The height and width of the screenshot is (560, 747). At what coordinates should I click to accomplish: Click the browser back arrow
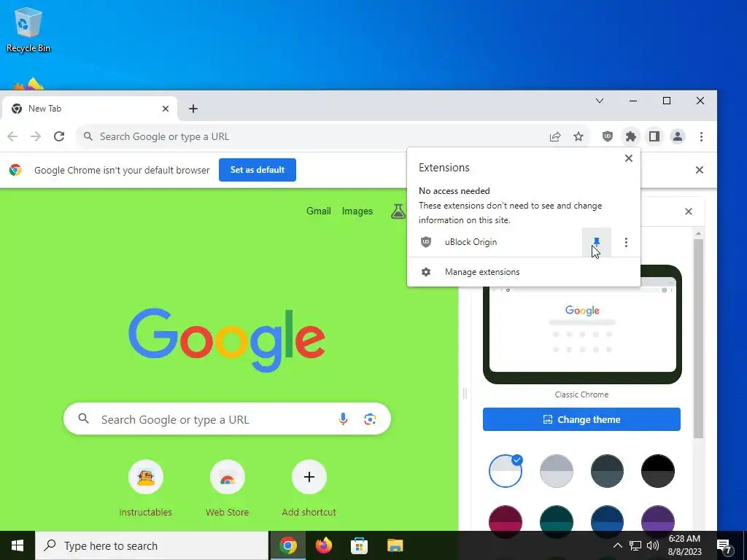pos(12,136)
